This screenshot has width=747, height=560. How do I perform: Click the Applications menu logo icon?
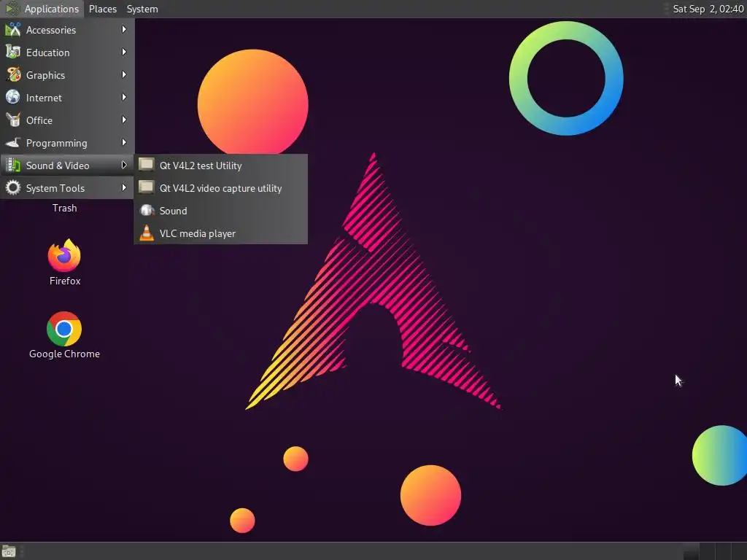pyautogui.click(x=12, y=9)
